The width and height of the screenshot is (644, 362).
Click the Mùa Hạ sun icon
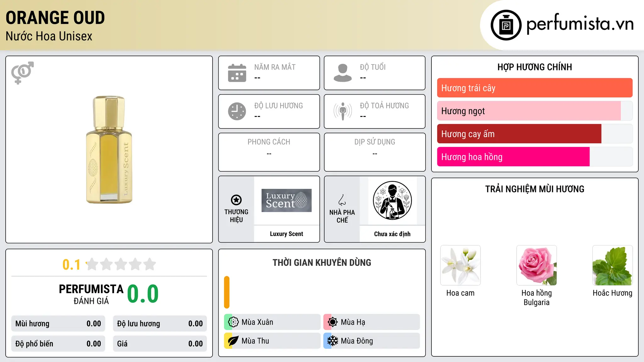[332, 322]
